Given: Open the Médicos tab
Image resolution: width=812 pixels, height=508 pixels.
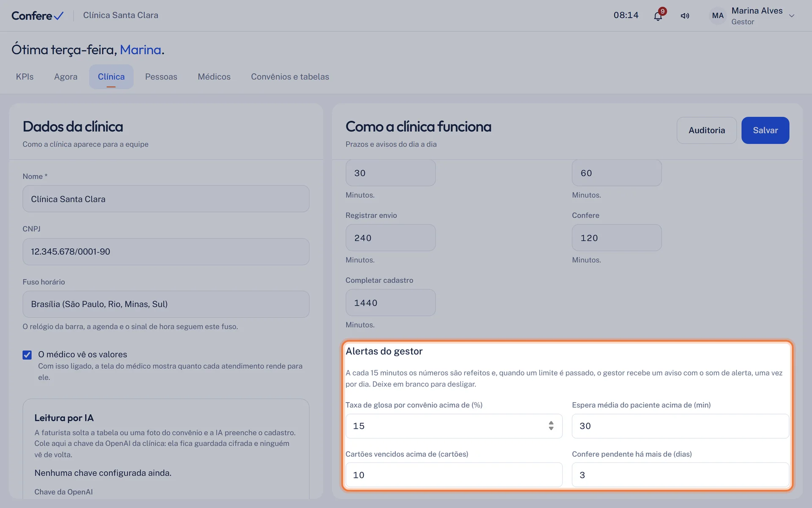Looking at the screenshot, I should (214, 77).
